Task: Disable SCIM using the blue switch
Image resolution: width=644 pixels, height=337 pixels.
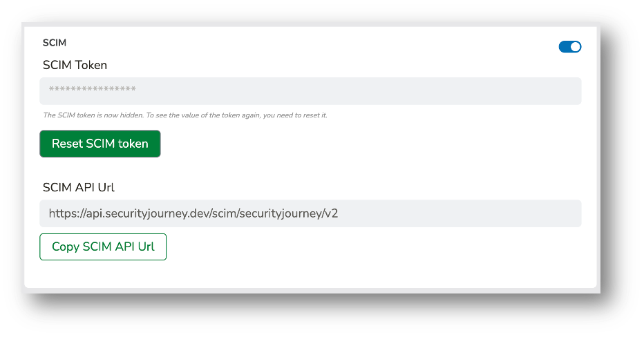Action: point(569,47)
